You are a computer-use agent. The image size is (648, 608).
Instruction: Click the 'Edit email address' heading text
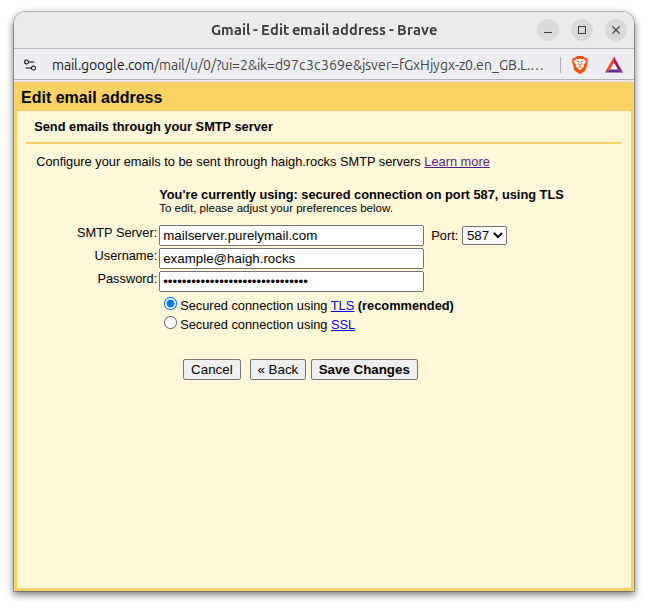tap(92, 98)
